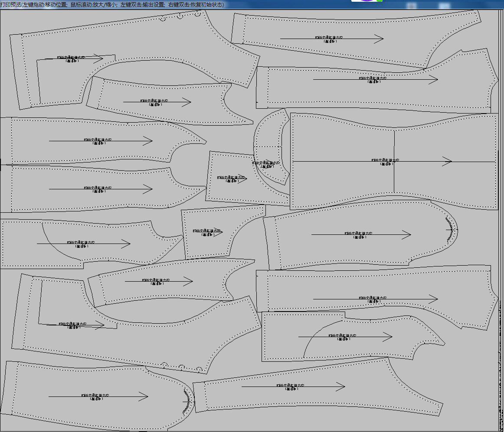Select the text label on the large center panel
The height and width of the screenshot is (432, 504).
pyautogui.click(x=386, y=162)
